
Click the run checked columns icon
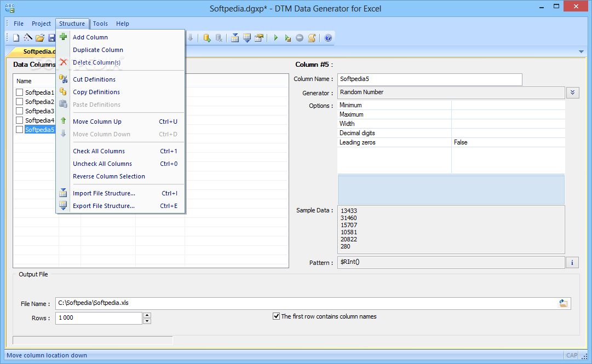[288, 38]
